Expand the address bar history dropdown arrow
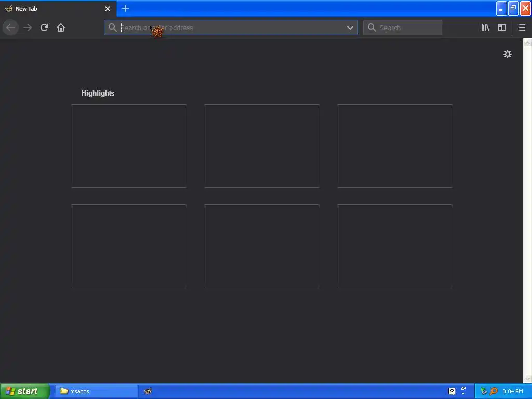Screen dimensions: 532x399 point(350,28)
